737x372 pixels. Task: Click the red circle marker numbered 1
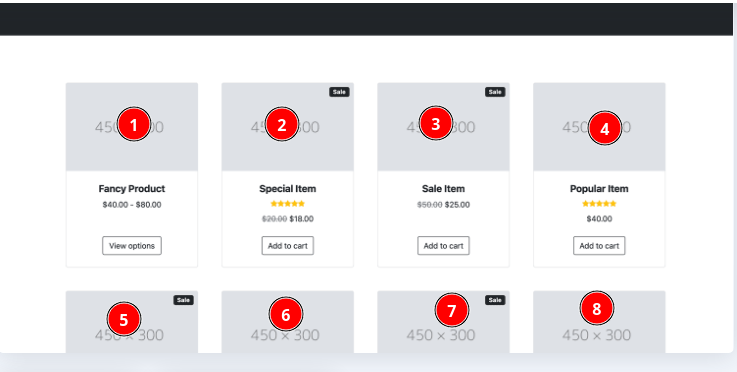[x=134, y=124]
